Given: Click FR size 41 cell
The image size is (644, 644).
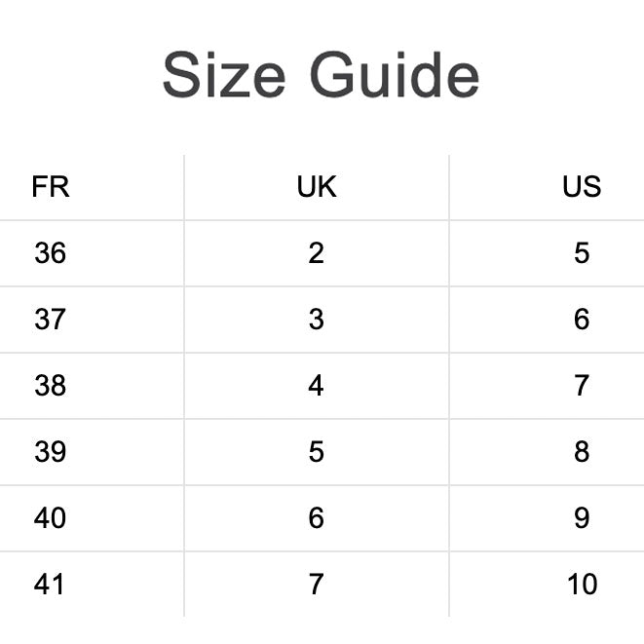Looking at the screenshot, I should tap(51, 585).
